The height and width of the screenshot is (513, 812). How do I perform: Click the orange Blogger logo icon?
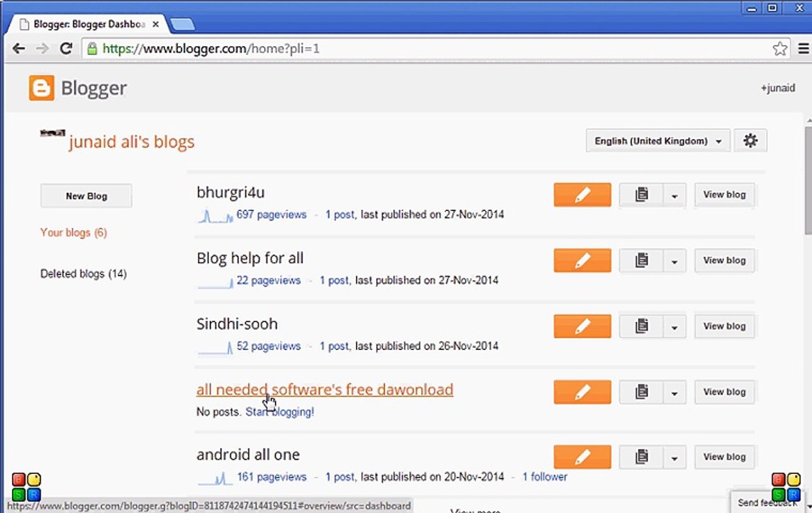pos(41,88)
